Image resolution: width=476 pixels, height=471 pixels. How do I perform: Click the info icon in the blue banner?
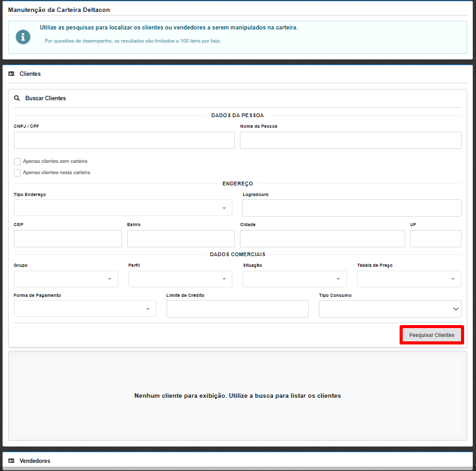tap(23, 37)
